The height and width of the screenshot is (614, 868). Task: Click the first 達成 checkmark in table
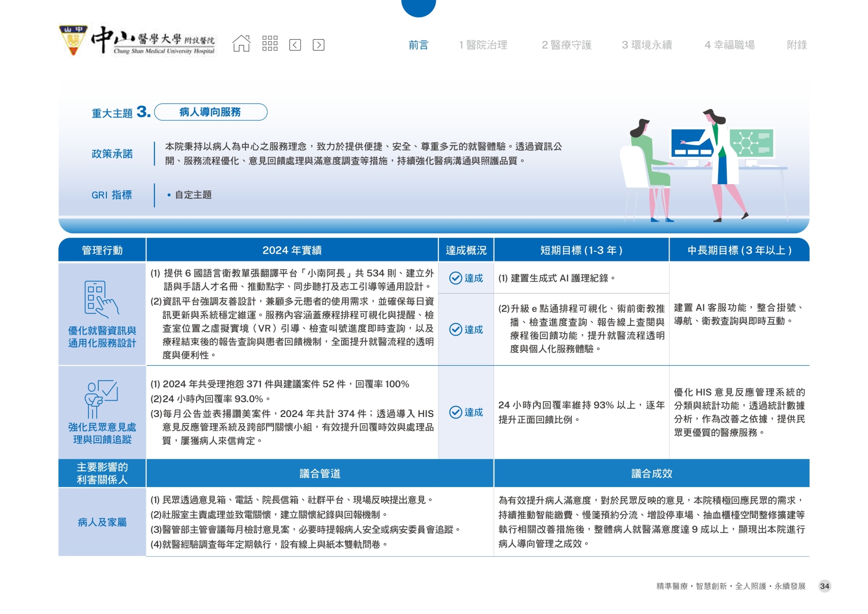point(456,278)
